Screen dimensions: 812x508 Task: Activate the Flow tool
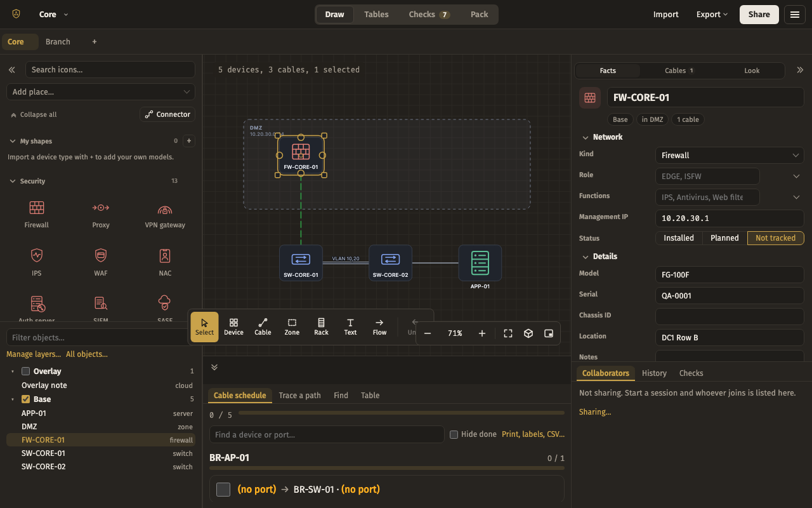(379, 327)
